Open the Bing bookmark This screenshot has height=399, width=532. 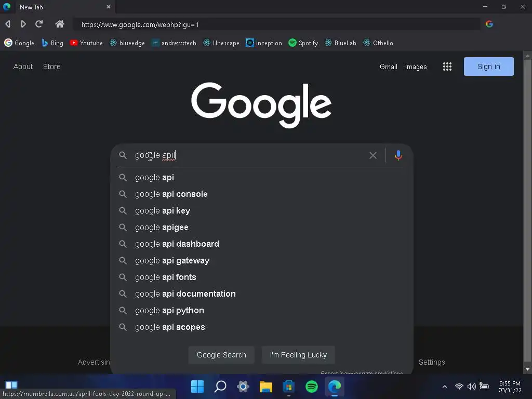tap(52, 43)
